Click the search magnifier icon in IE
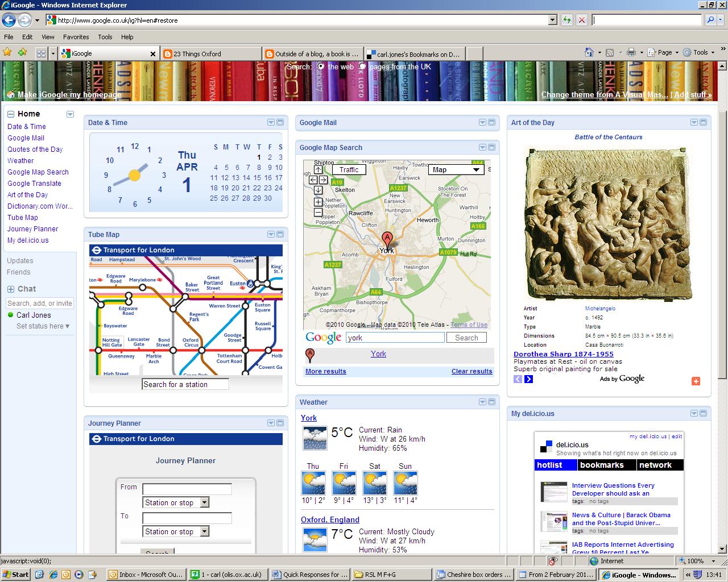The image size is (728, 582). 710,20
